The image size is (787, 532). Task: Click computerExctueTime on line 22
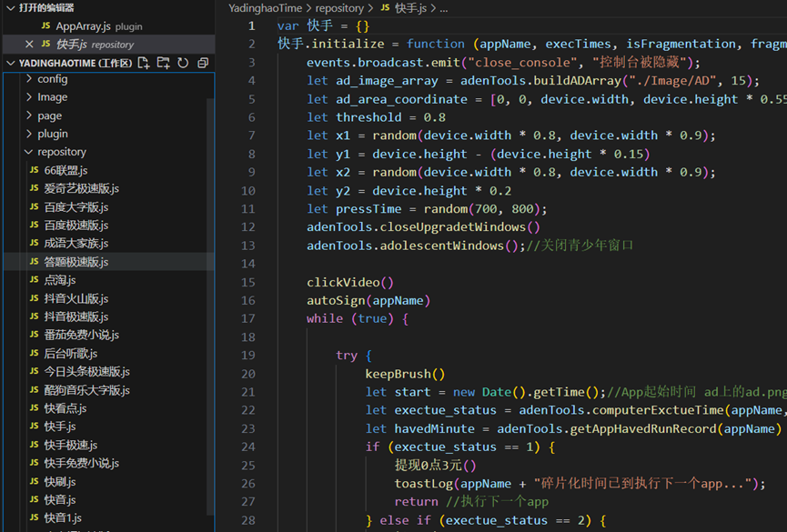pyautogui.click(x=658, y=410)
